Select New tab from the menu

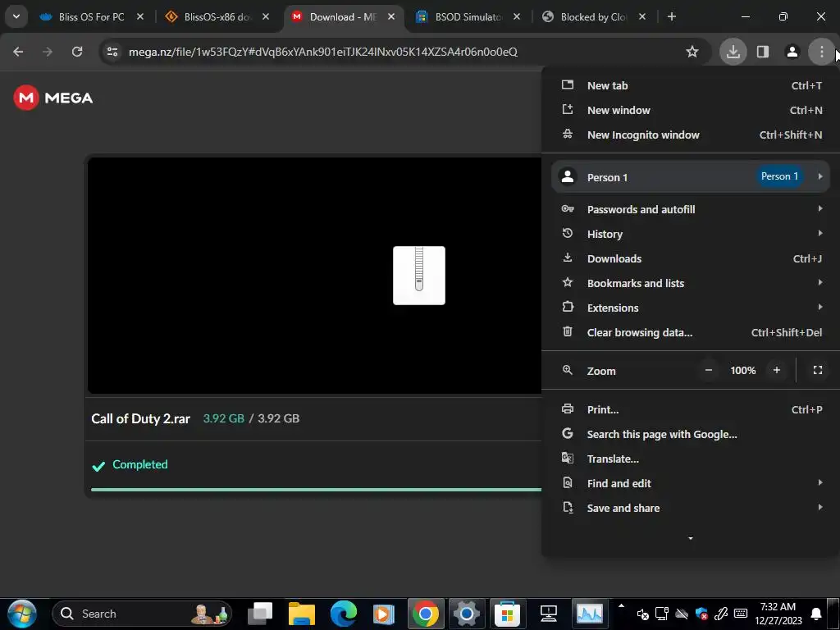coord(690,85)
